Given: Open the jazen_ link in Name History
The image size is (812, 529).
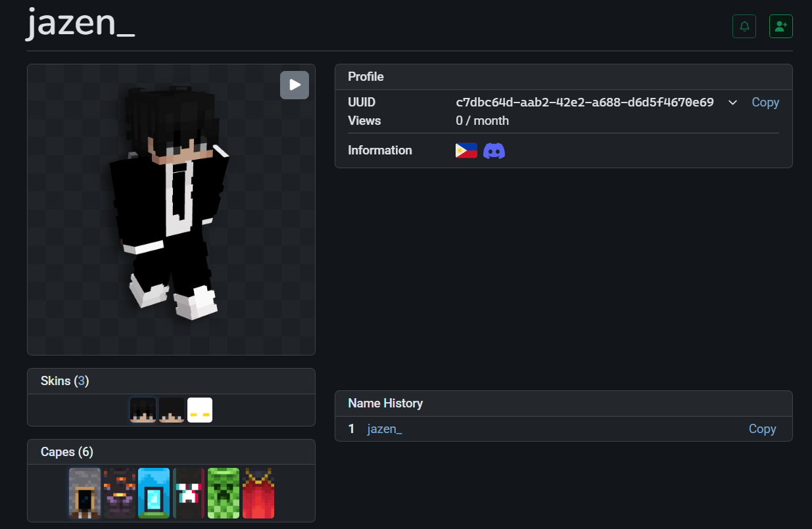Looking at the screenshot, I should tap(385, 429).
